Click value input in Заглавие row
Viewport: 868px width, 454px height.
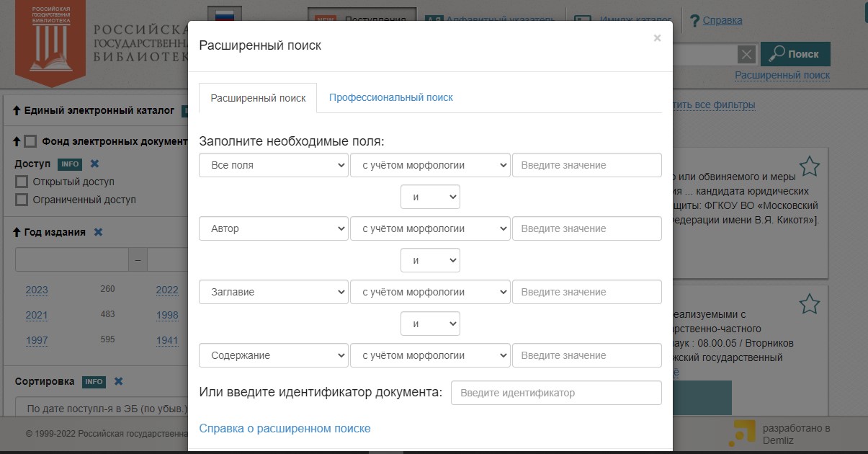[x=587, y=292]
